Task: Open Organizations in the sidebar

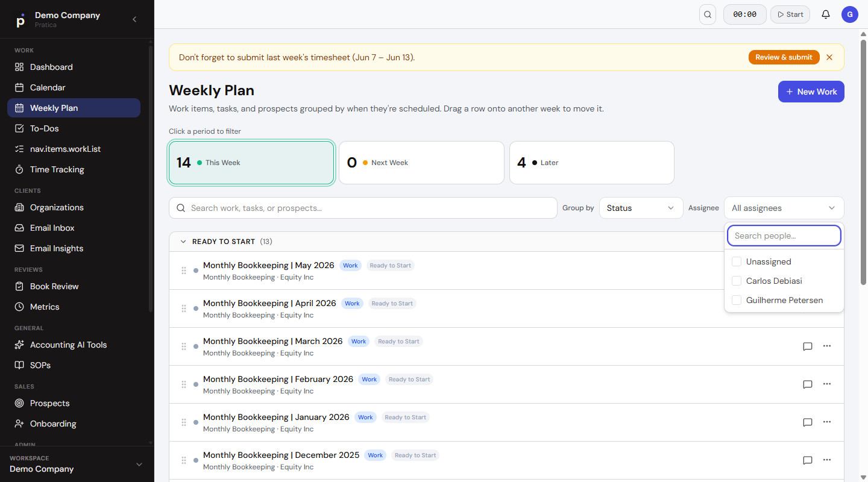Action: (x=74, y=207)
